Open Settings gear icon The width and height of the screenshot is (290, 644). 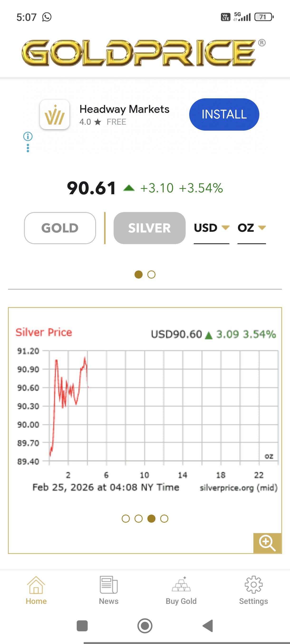point(253,585)
